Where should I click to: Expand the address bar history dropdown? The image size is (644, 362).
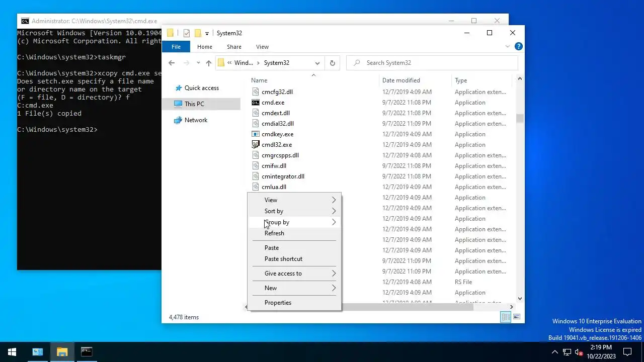tap(317, 63)
